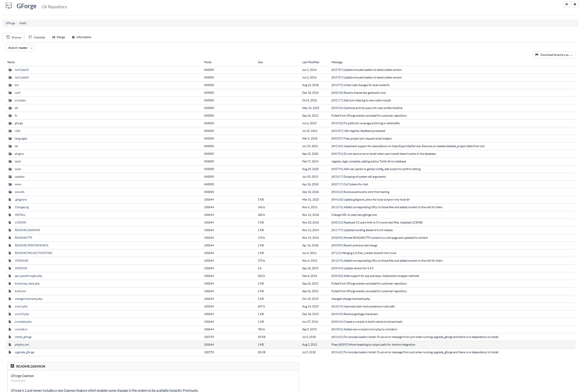Open the gforge folder link
Viewport: 581px width, 392px height.
[19, 123]
